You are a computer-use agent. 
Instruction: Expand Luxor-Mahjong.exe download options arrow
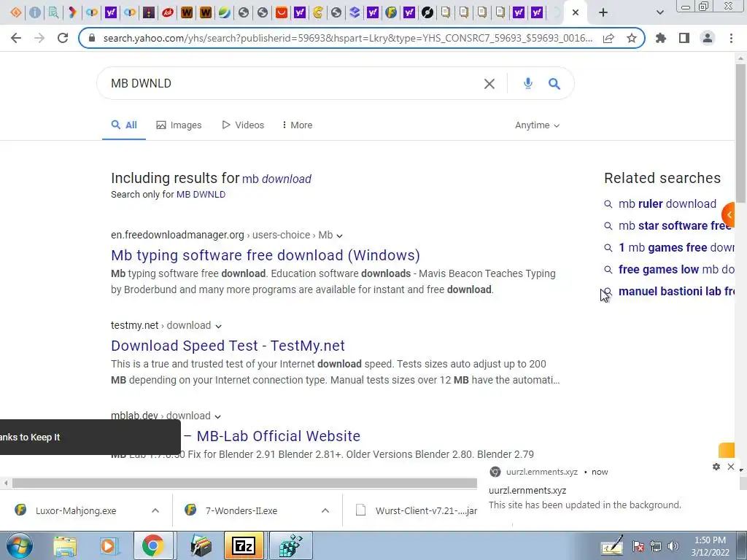pos(155,510)
